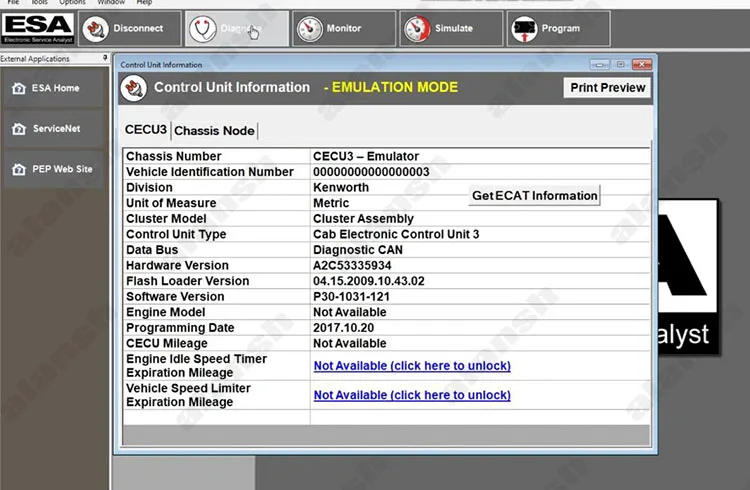
Task: Click the Engine Model row label
Action: pos(165,312)
